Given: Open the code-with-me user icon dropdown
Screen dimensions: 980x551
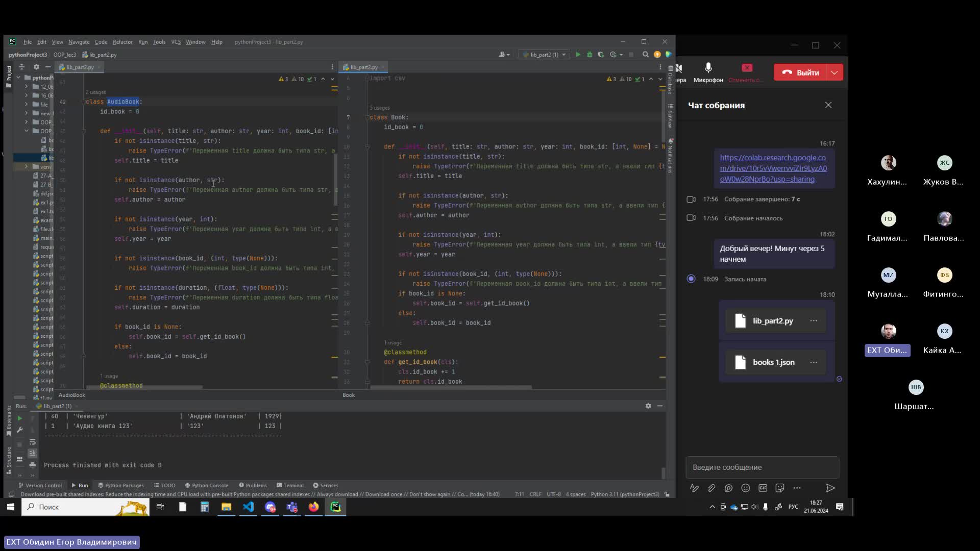Looking at the screenshot, I should [504, 55].
